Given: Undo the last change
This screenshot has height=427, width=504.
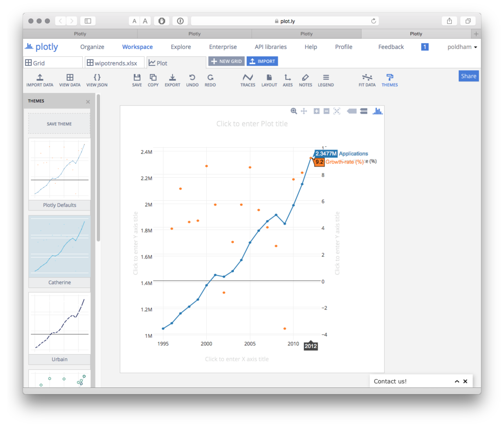Looking at the screenshot, I should [192, 80].
